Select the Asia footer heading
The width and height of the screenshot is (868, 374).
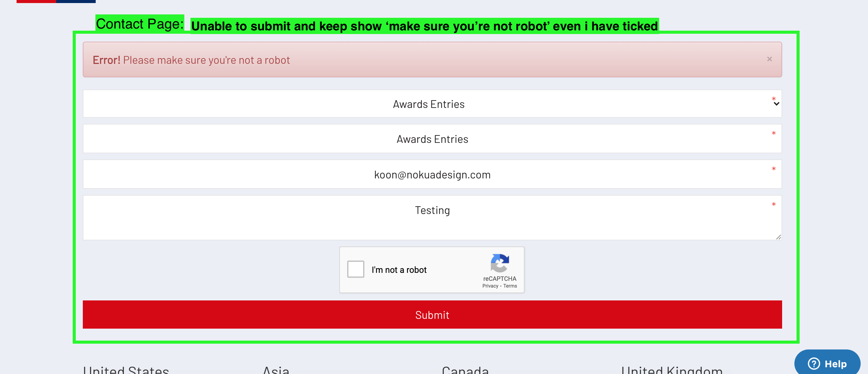[276, 370]
